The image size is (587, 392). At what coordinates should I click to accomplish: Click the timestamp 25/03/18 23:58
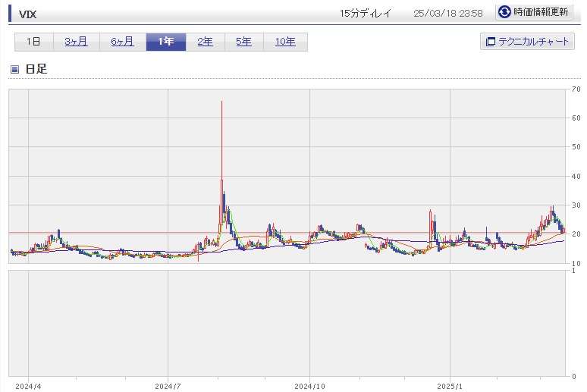[447, 14]
